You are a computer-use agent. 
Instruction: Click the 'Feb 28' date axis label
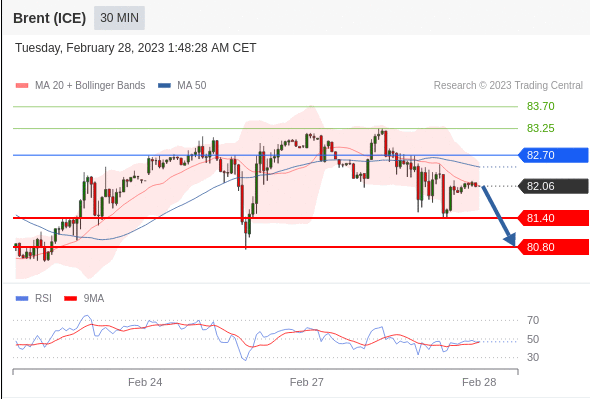479,382
